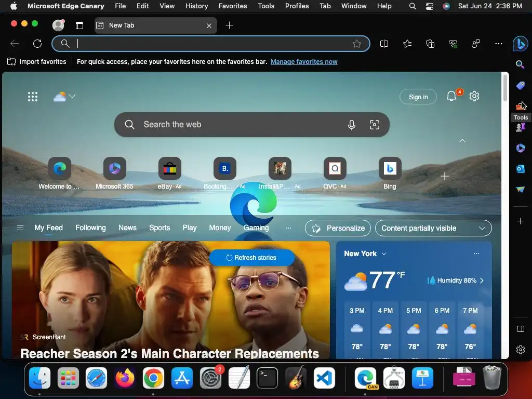532x399 pixels.
Task: Switch to the Money tab
Action: point(220,228)
